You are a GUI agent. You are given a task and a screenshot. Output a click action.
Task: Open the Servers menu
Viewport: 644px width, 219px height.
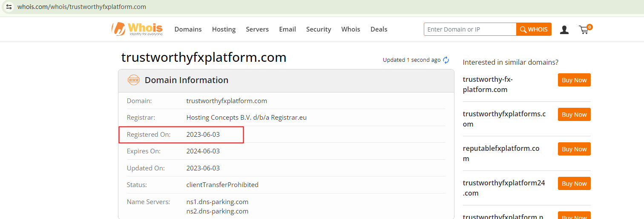[257, 29]
